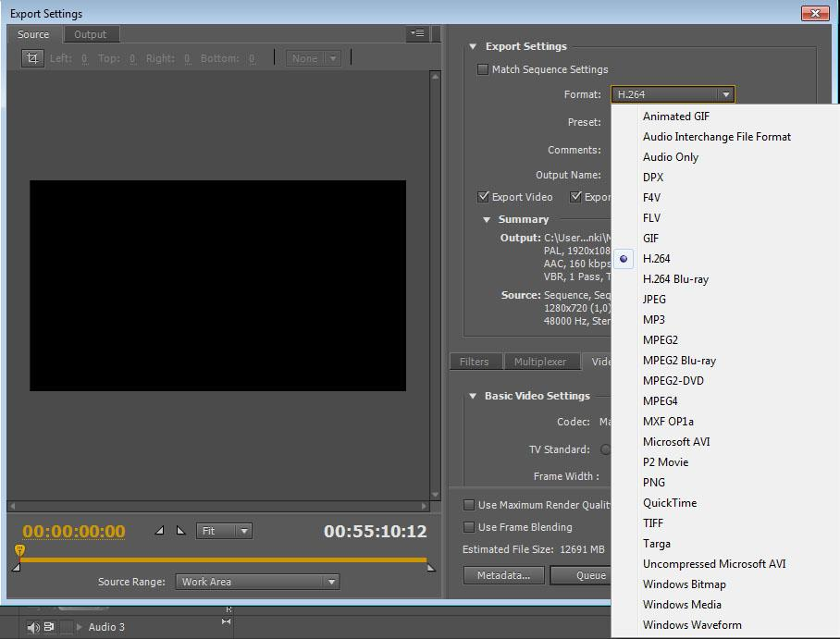The image size is (840, 639).
Task: Toggle the Export Audio checkbox
Action: [576, 197]
